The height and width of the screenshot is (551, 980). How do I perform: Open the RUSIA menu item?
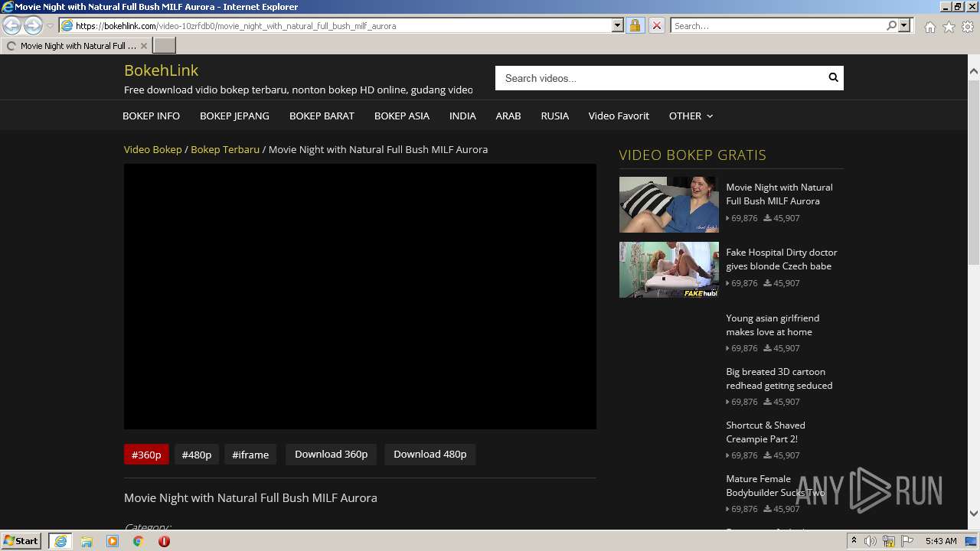click(x=554, y=116)
